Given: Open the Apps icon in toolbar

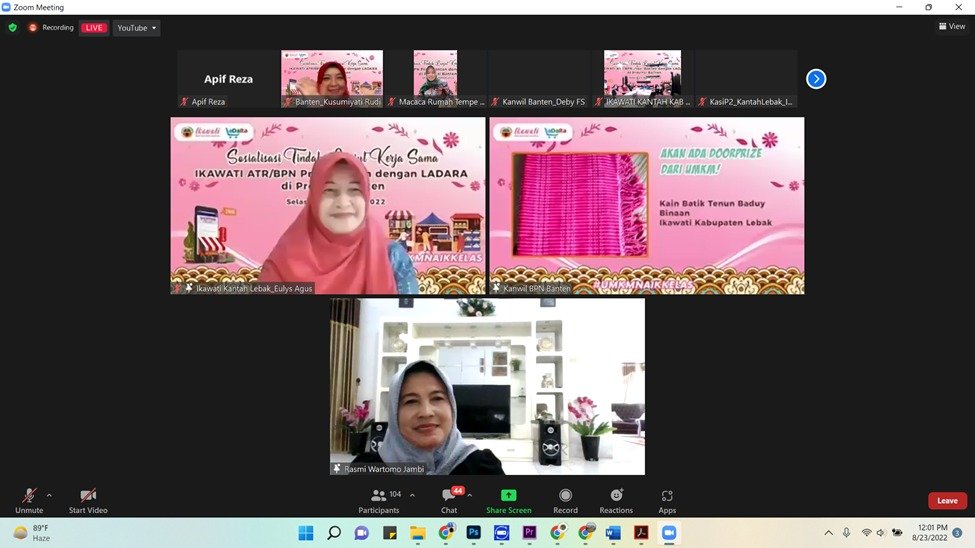Looking at the screenshot, I should (x=667, y=496).
